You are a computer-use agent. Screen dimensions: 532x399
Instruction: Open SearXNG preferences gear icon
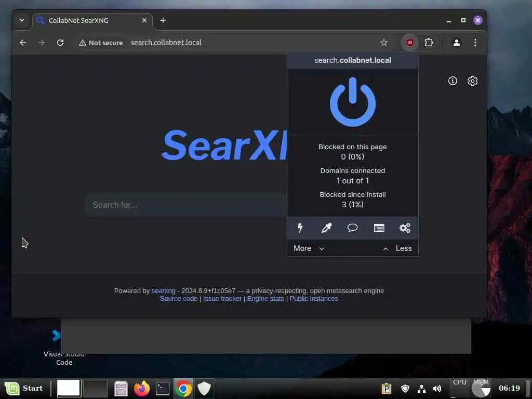point(472,81)
